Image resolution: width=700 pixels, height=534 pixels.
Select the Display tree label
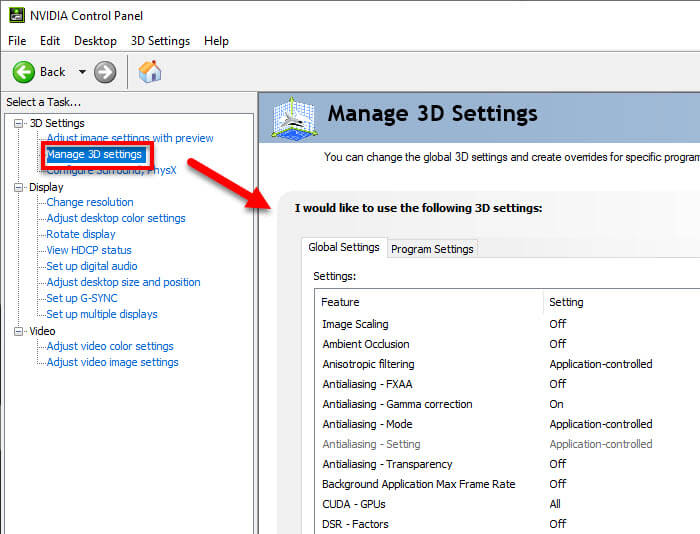[x=46, y=187]
